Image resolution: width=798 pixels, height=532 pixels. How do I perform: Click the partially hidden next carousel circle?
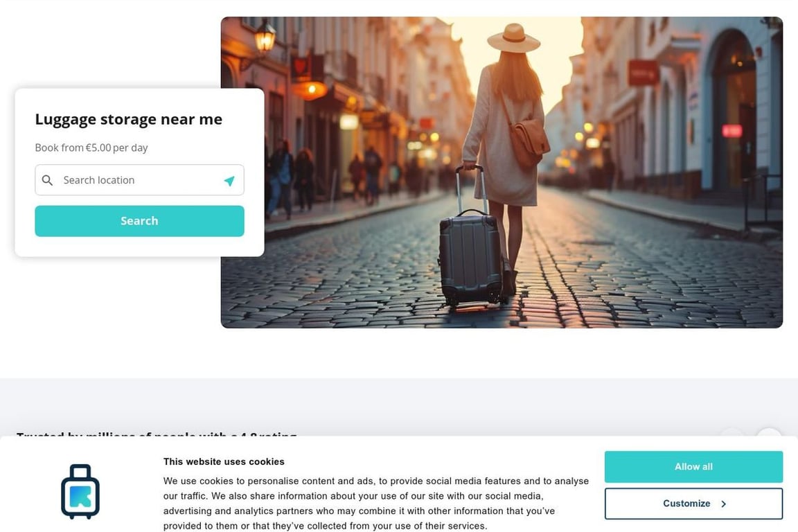click(768, 433)
